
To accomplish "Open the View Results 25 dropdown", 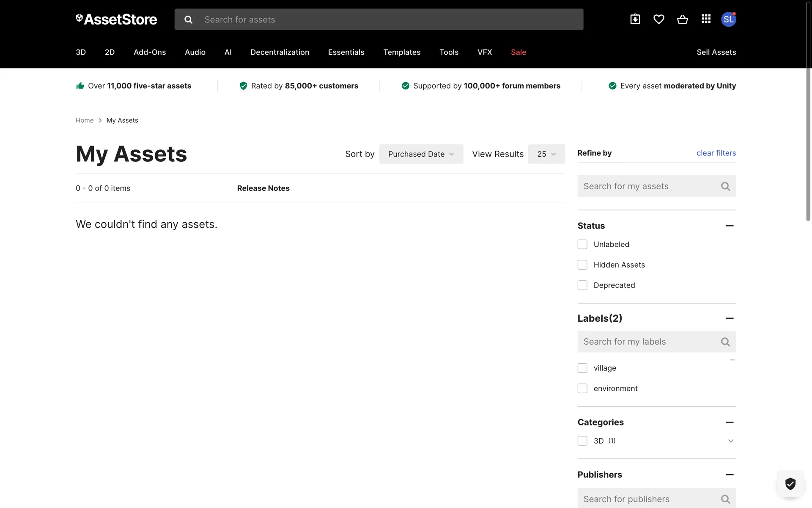I will click(546, 154).
